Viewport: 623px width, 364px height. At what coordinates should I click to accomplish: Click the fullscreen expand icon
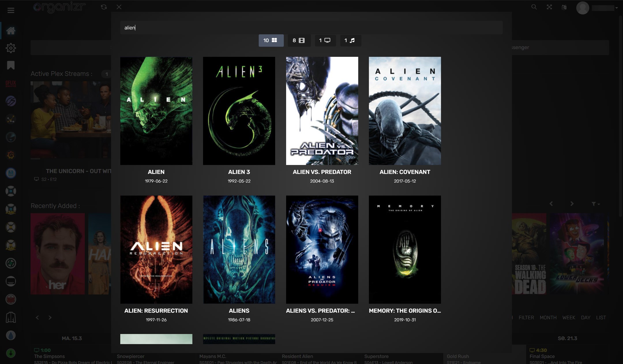[x=549, y=7]
